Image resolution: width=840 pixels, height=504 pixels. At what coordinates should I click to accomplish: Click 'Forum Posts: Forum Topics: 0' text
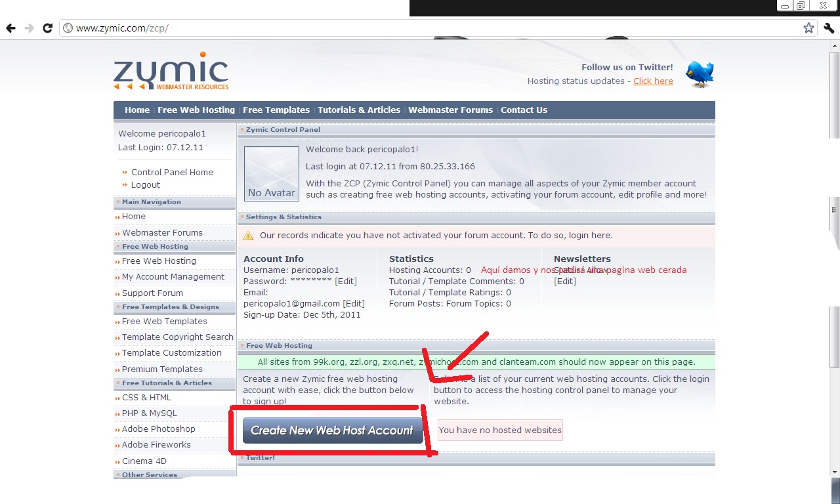pyautogui.click(x=450, y=303)
